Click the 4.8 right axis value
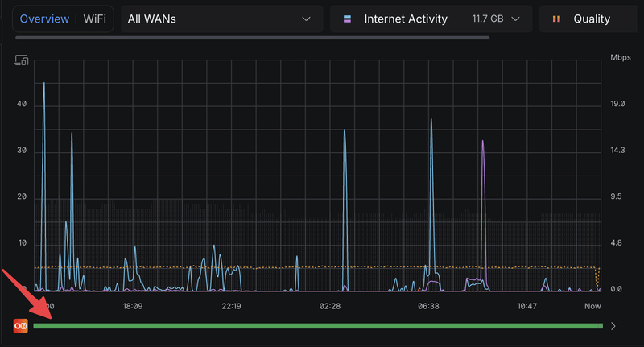 click(616, 243)
